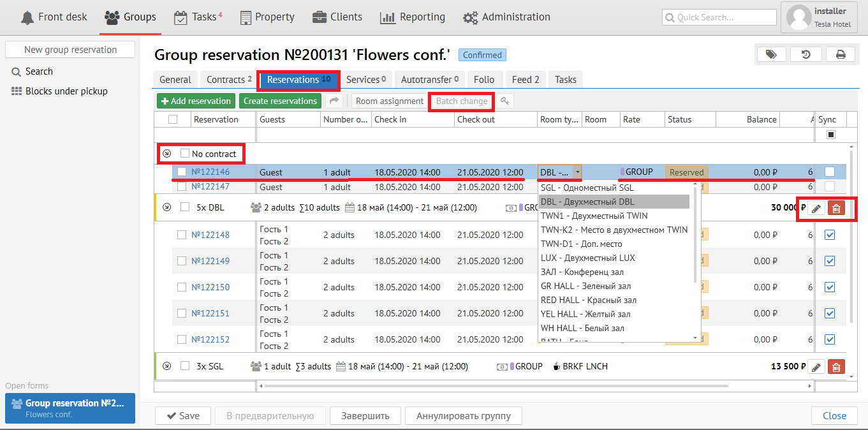Open the room type dropdown arrow
Image resolution: width=868 pixels, height=430 pixels.
point(577,172)
